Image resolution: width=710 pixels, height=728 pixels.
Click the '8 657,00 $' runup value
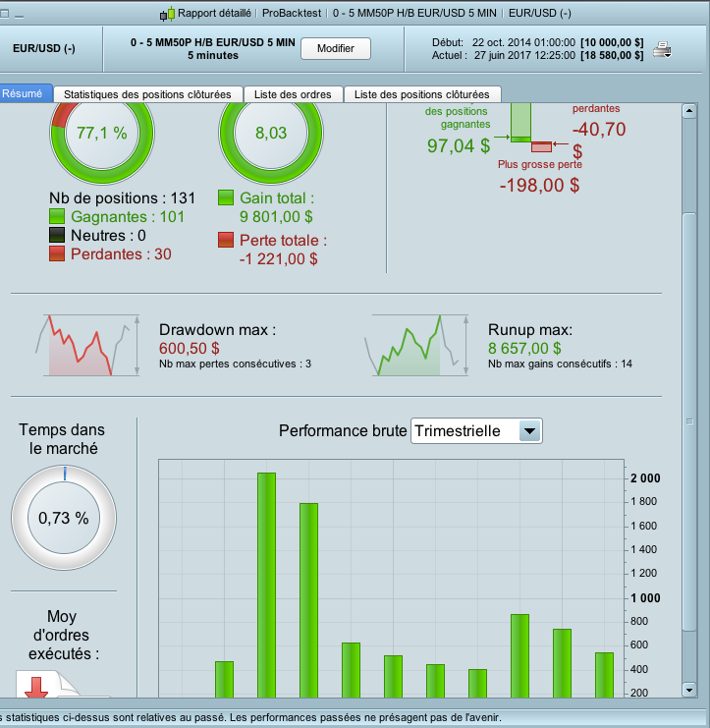524,348
